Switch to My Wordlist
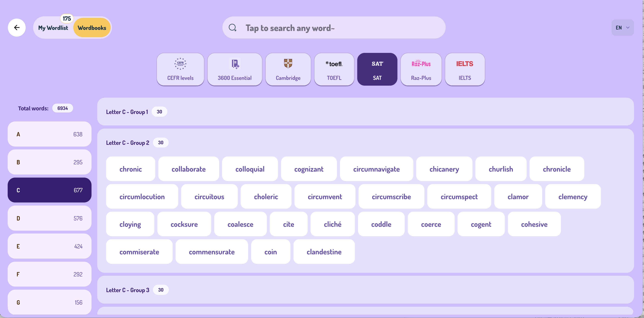The image size is (644, 318). pos(53,28)
